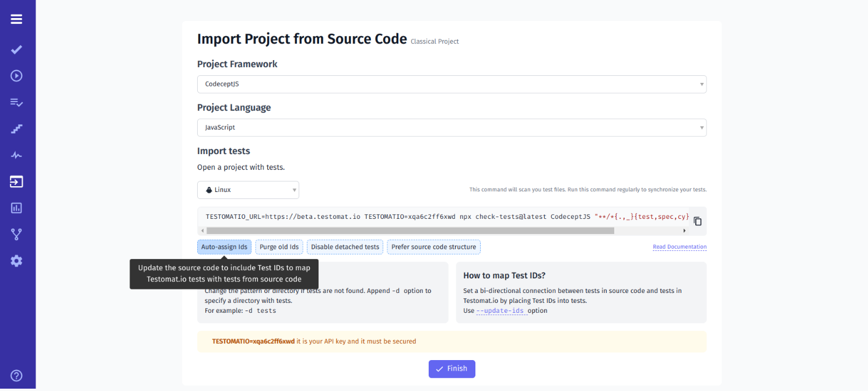Viewport: 868px width, 391px height.
Task: Open the hamburger navigation menu
Action: tap(16, 19)
